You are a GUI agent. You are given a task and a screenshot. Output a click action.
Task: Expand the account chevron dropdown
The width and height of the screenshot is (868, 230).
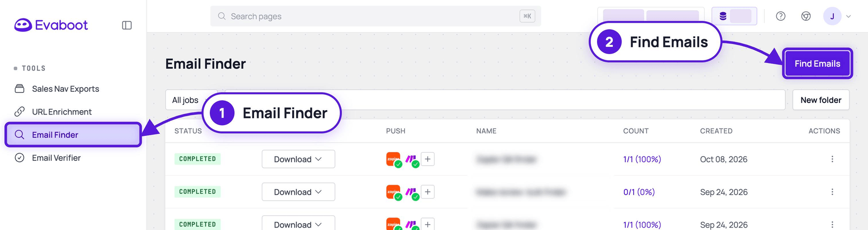point(849,16)
